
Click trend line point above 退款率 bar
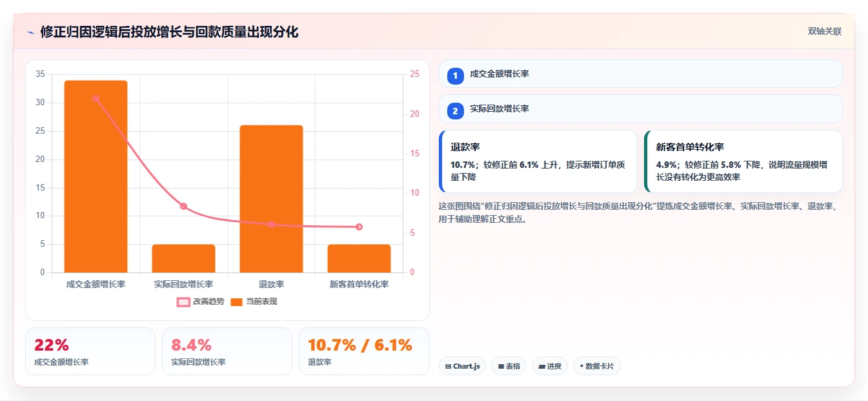271,225
